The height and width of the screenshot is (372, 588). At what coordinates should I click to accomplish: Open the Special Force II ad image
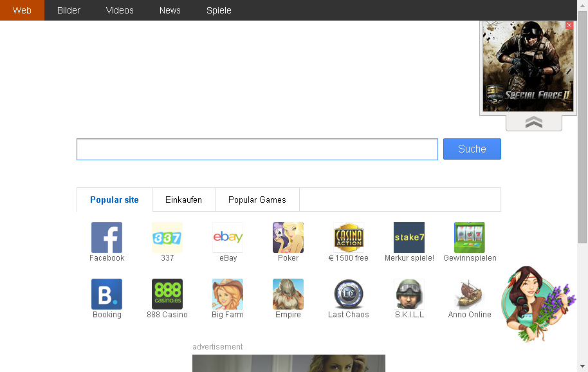[x=528, y=66]
